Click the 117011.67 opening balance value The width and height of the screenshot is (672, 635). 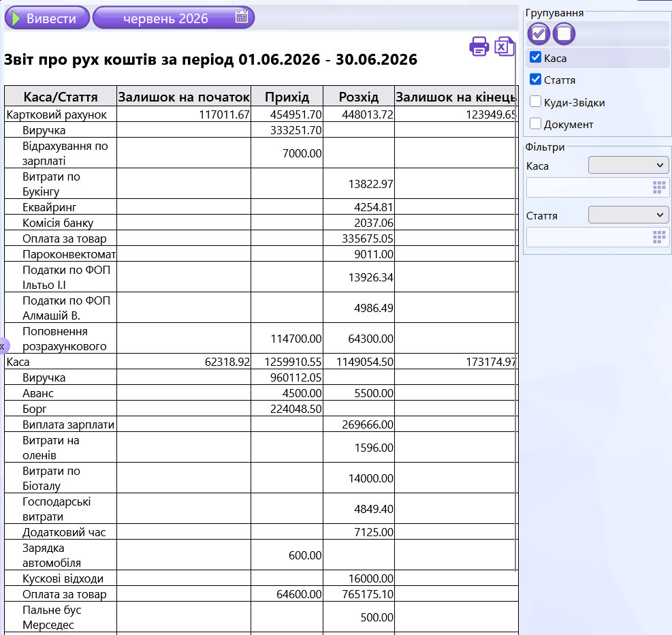(x=224, y=114)
